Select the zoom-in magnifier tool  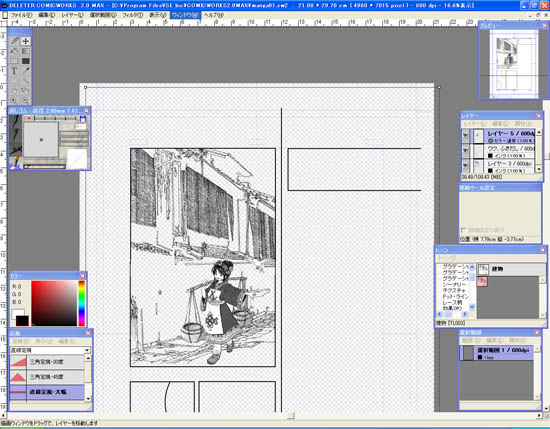click(14, 100)
